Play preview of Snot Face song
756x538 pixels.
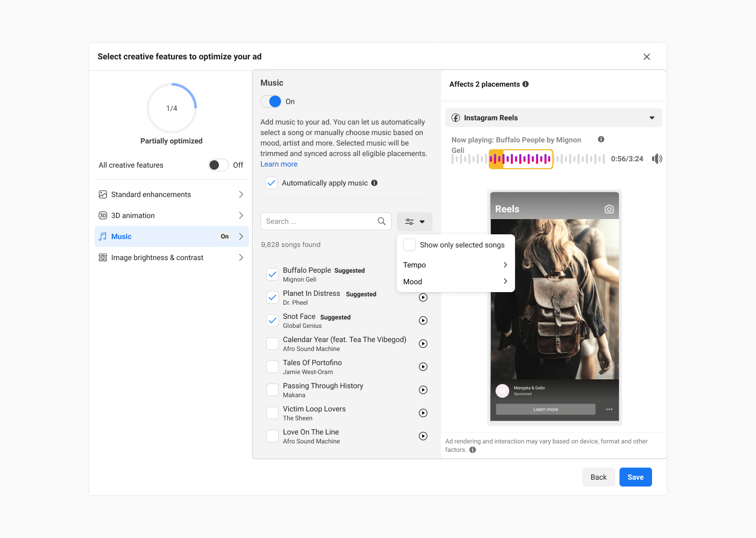click(423, 320)
